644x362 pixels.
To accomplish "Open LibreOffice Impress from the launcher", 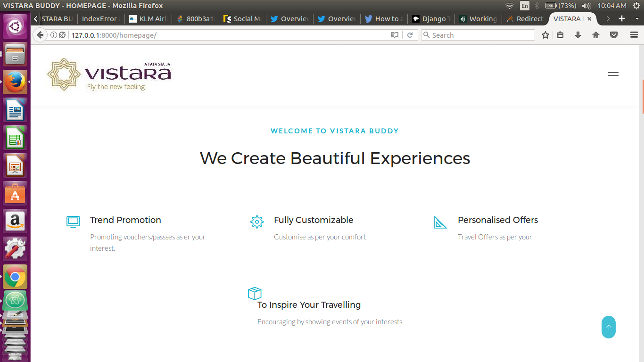I will click(15, 165).
